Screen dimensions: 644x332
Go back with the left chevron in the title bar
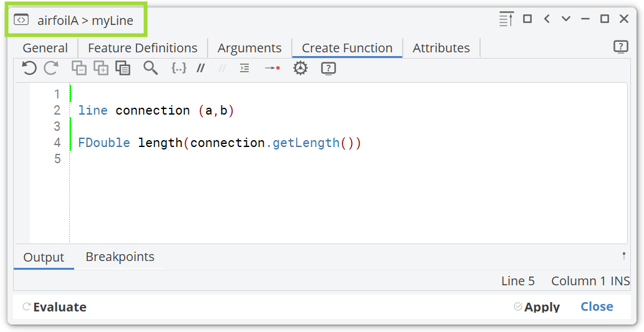coord(547,19)
